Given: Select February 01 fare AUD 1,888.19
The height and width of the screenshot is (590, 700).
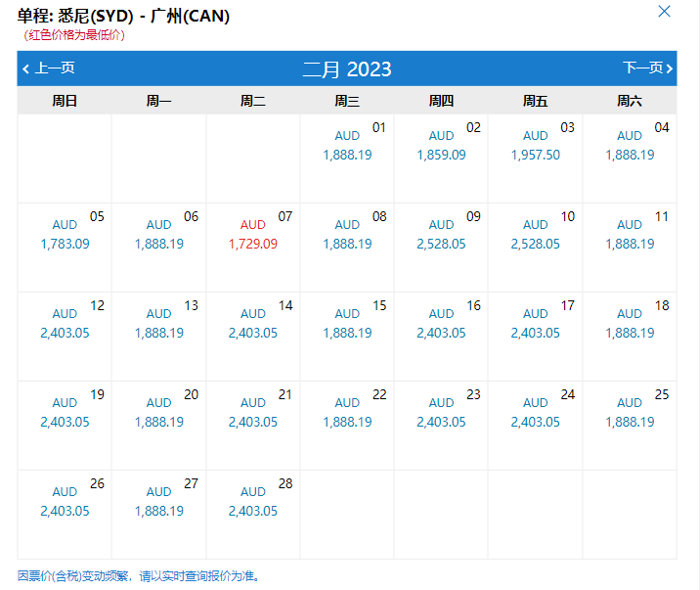Looking at the screenshot, I should click(347, 159).
